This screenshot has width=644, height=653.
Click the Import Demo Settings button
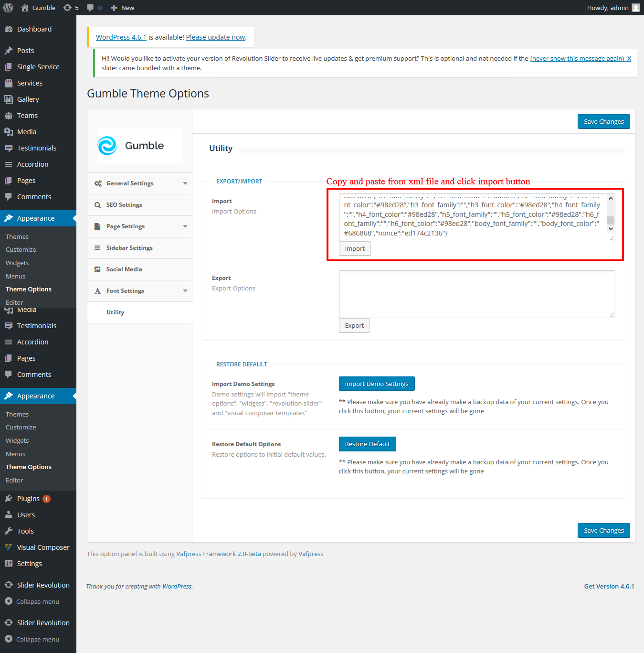pyautogui.click(x=377, y=384)
